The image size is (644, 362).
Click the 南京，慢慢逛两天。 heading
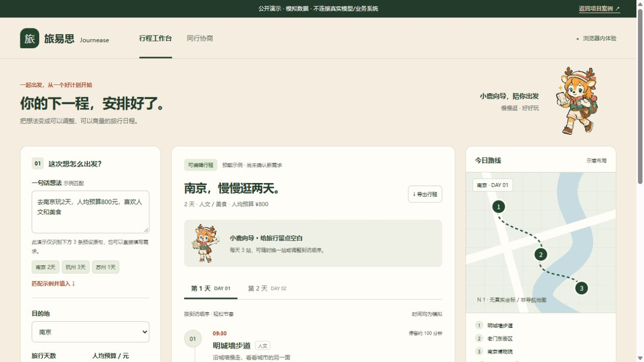[233, 189]
